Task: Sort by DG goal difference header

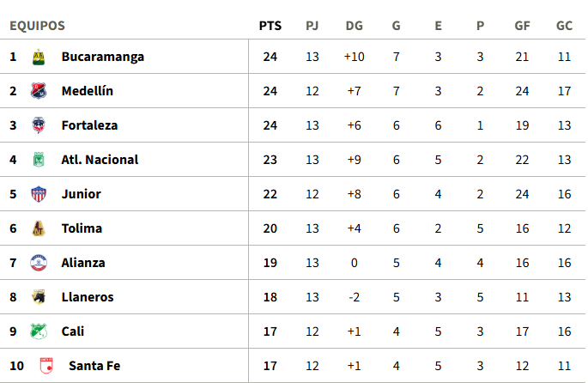Action: (354, 26)
